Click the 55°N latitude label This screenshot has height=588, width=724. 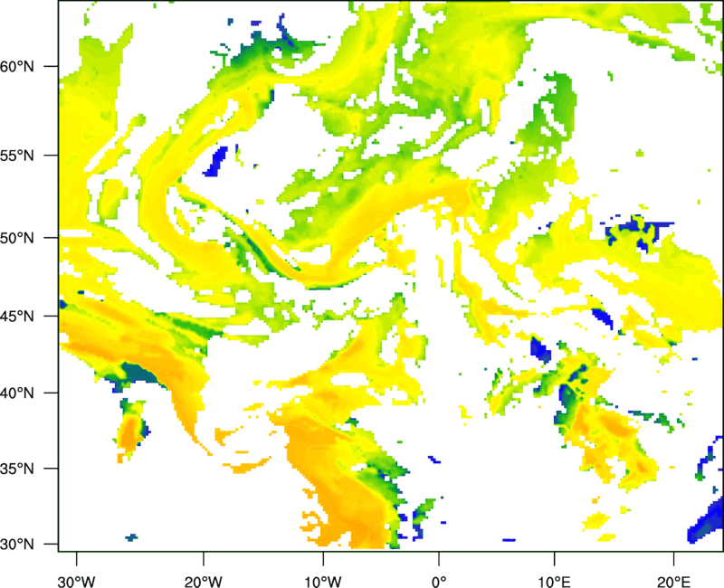17,156
